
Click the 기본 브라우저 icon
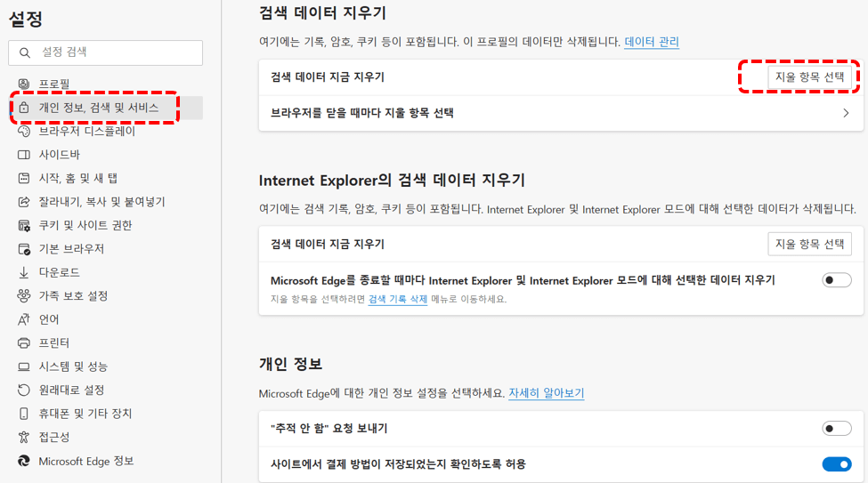click(24, 249)
